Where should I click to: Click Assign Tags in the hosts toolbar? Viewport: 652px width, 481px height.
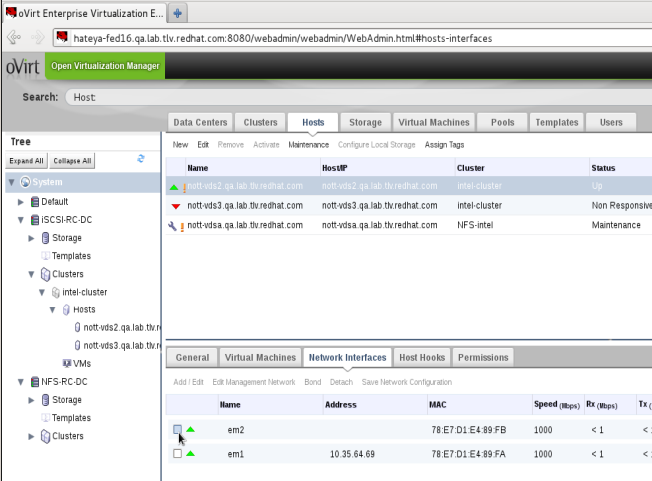tap(444, 145)
